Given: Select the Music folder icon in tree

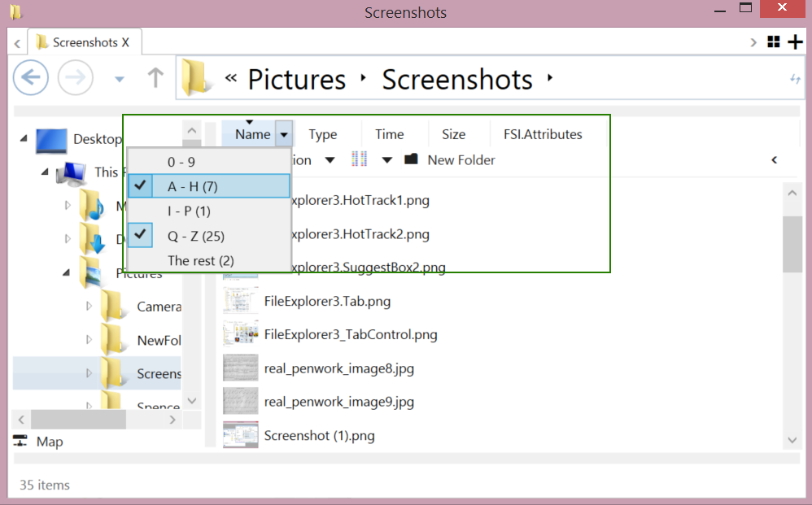Looking at the screenshot, I should pos(93,206).
